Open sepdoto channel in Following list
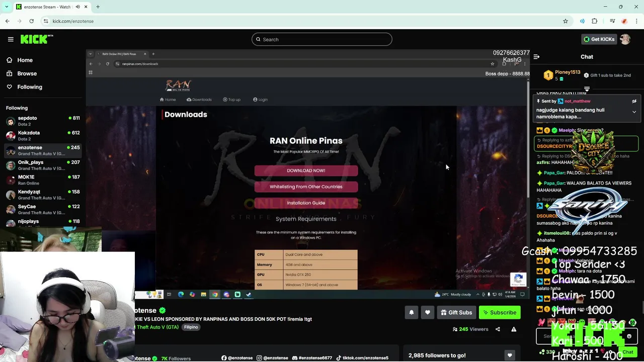Screen dimensions: 644x362 (43, 121)
